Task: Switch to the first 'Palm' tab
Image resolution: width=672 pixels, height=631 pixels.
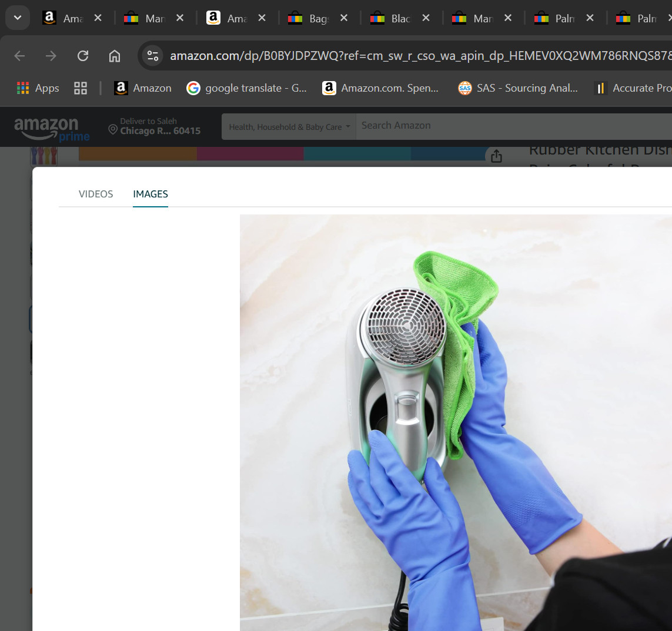Action: [x=556, y=18]
